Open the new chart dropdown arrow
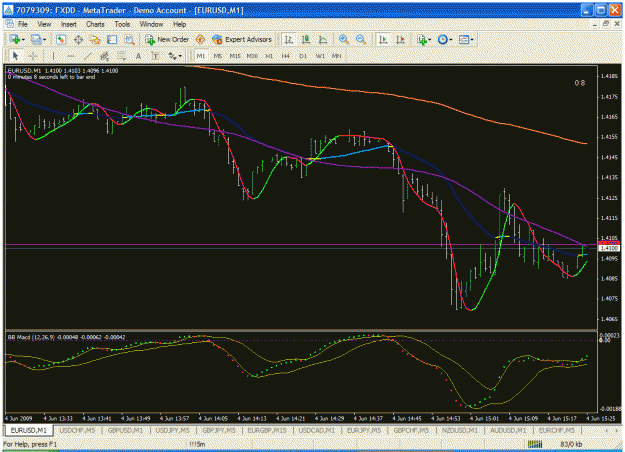Image resolution: width=625 pixels, height=452 pixels. pos(24,40)
